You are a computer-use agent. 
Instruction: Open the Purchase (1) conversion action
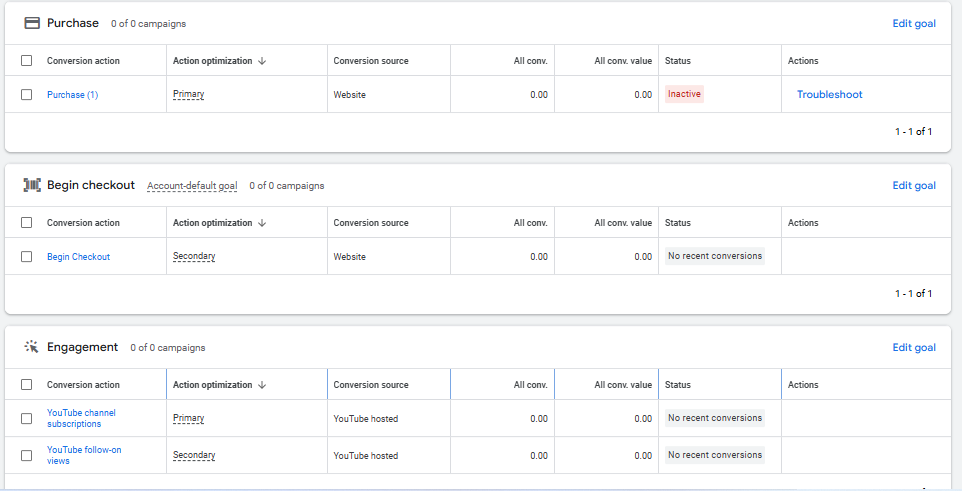pyautogui.click(x=72, y=95)
